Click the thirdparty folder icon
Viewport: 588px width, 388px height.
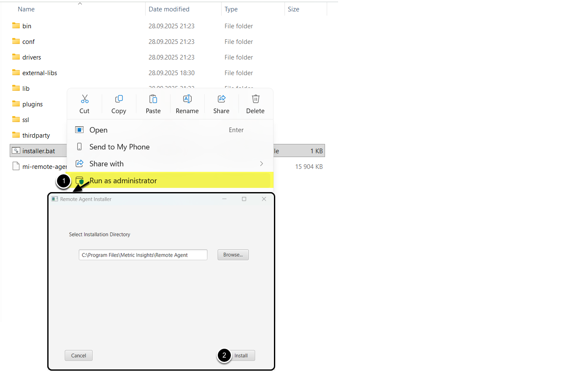tap(16, 135)
